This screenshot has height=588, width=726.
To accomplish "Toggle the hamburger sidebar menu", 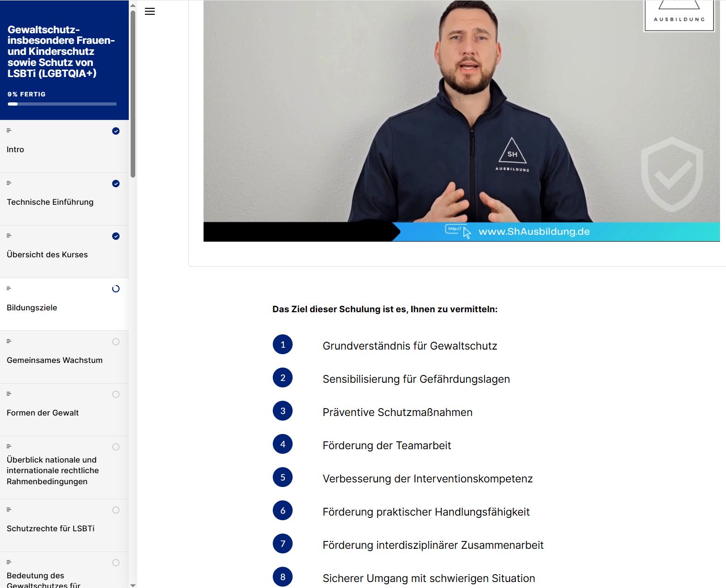I will [150, 12].
